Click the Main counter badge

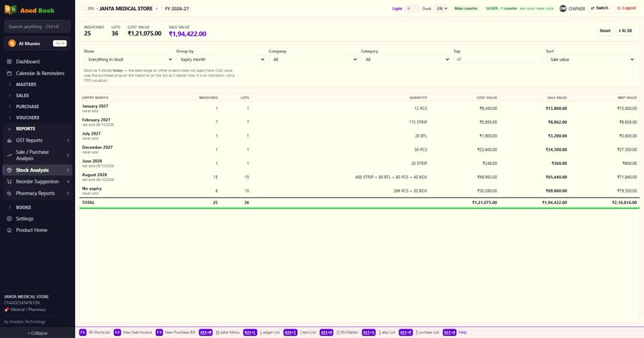coord(466,8)
